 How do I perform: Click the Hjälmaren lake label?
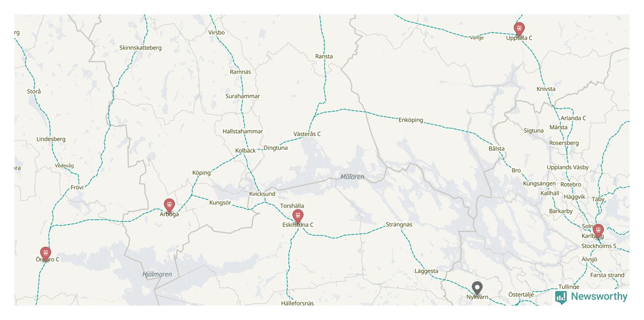[157, 274]
